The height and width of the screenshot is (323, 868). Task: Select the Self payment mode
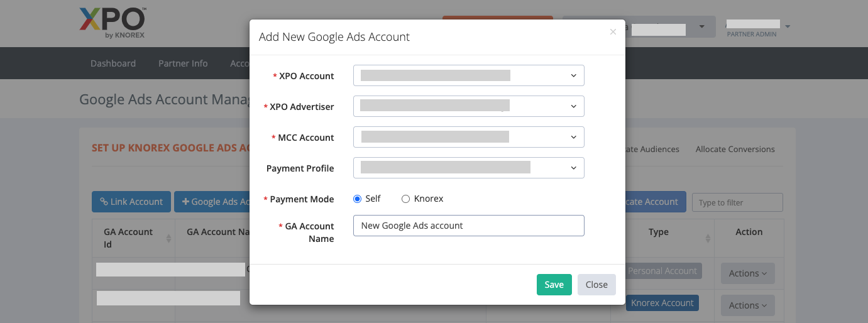coord(358,199)
